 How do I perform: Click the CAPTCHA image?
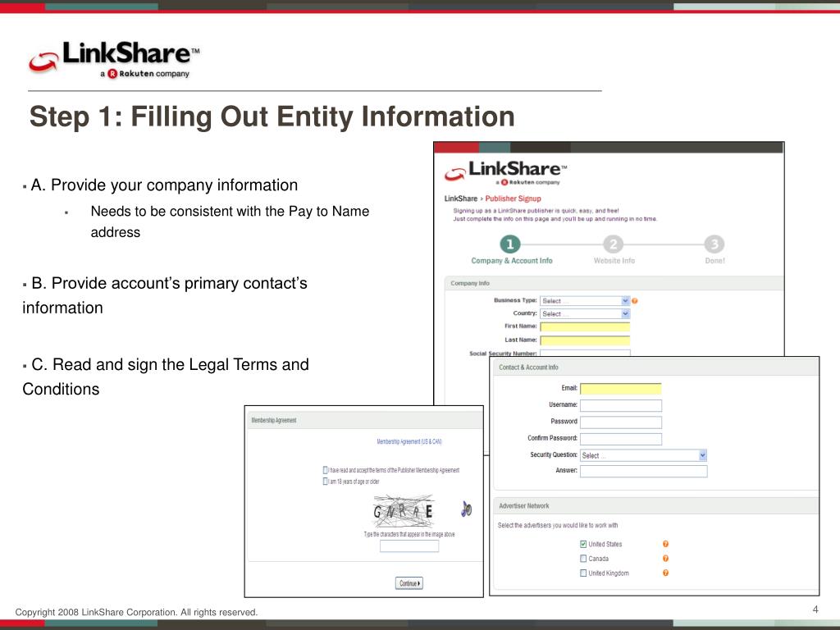(404, 510)
